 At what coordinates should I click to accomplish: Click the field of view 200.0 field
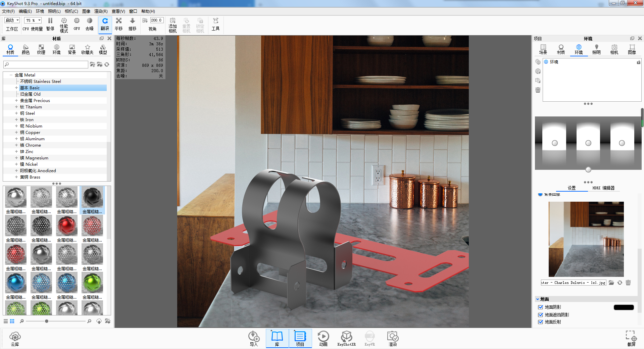tap(157, 20)
